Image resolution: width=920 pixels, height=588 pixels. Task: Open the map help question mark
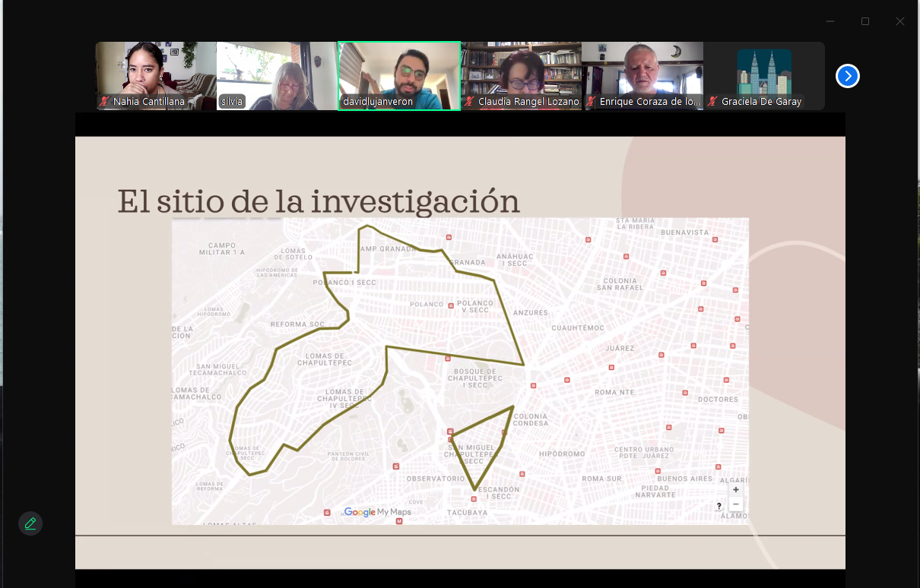click(x=719, y=506)
